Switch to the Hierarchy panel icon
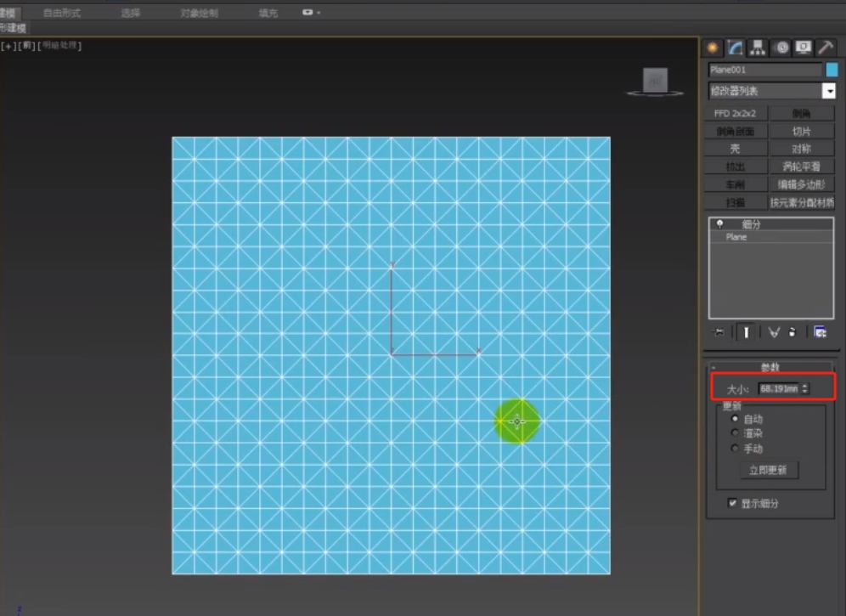The height and width of the screenshot is (616, 846). point(759,48)
